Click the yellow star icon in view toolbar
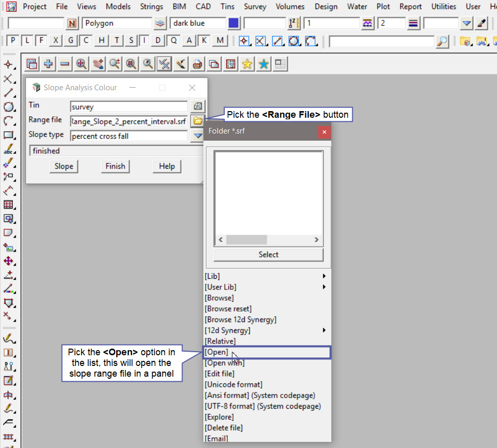 (x=247, y=64)
